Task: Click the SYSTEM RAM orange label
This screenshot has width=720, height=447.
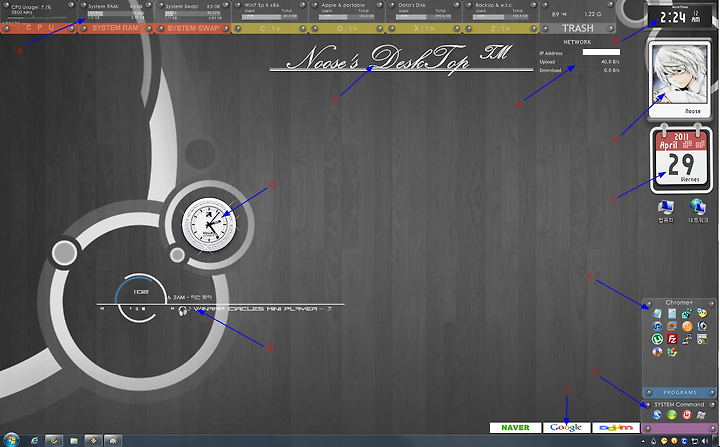Action: point(115,28)
